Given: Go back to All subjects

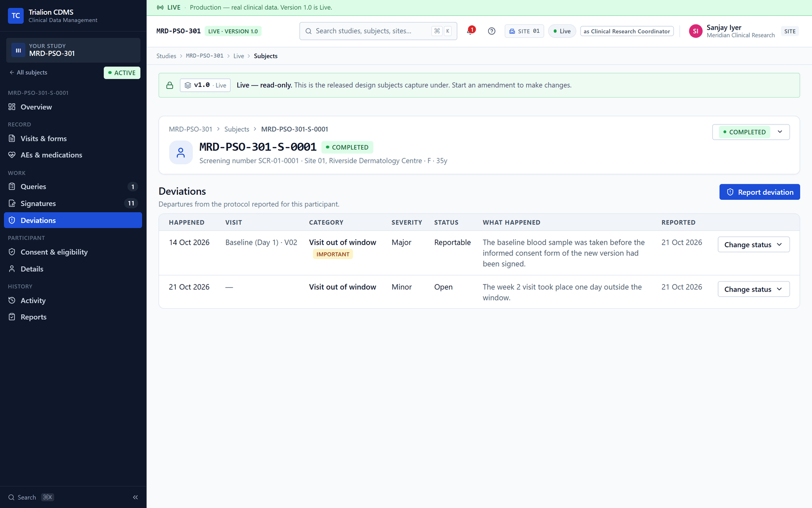Looking at the screenshot, I should pos(28,72).
